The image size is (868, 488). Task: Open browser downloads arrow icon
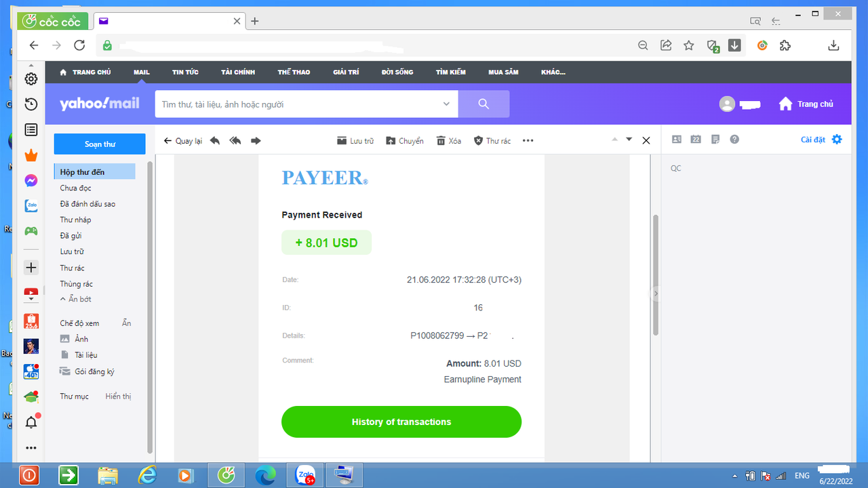pos(834,45)
